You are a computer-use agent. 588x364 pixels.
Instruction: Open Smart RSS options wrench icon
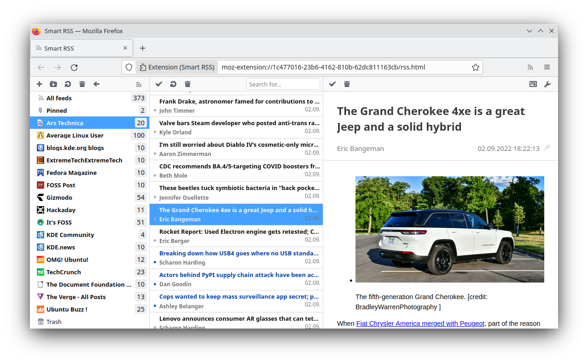pos(547,84)
